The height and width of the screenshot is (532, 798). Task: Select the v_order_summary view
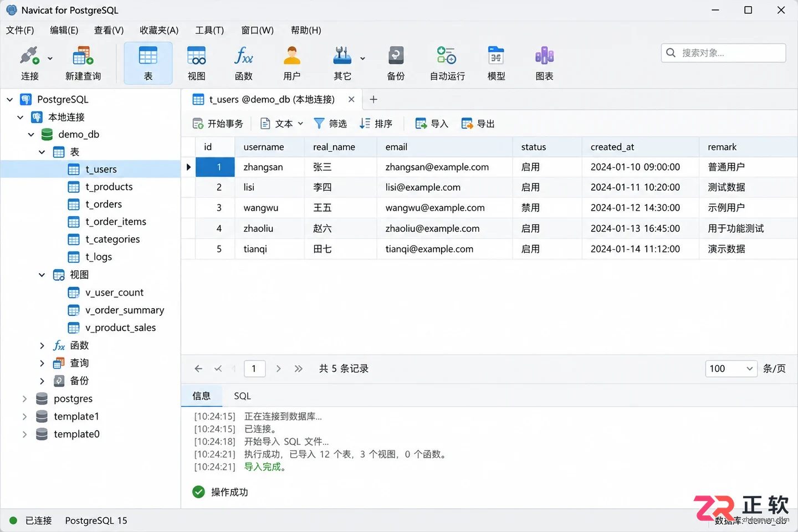[124, 310]
